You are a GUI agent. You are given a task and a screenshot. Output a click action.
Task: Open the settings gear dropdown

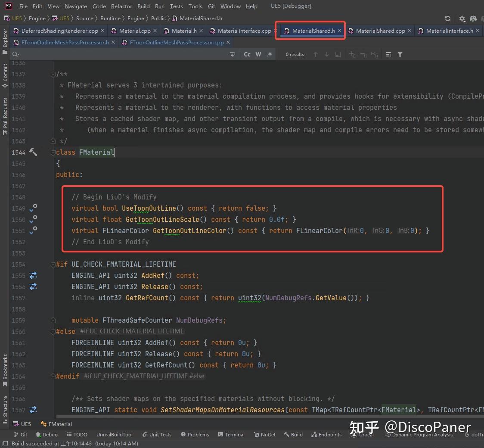462,19
